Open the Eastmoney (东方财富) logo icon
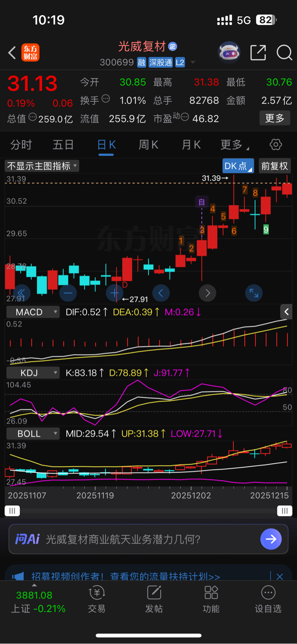The height and width of the screenshot is (644, 297). tap(30, 53)
